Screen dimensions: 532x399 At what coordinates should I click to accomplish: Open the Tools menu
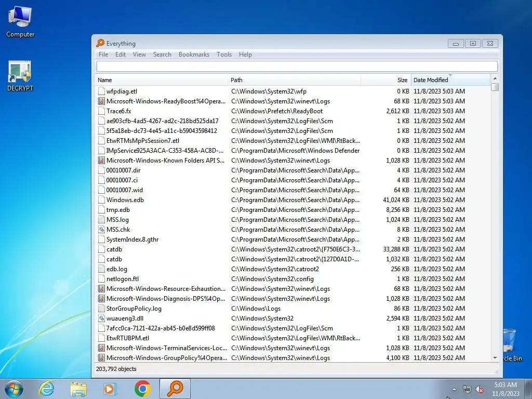(224, 55)
